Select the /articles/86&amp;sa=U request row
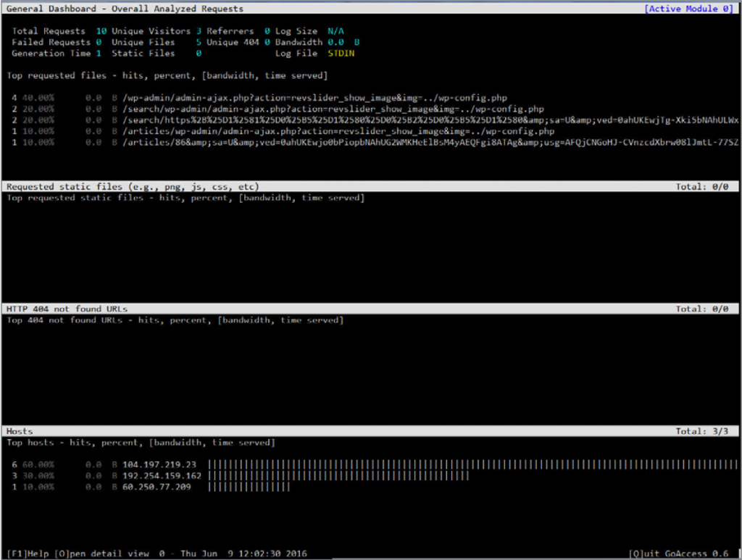Image resolution: width=742 pixels, height=560 pixels. click(x=375, y=143)
